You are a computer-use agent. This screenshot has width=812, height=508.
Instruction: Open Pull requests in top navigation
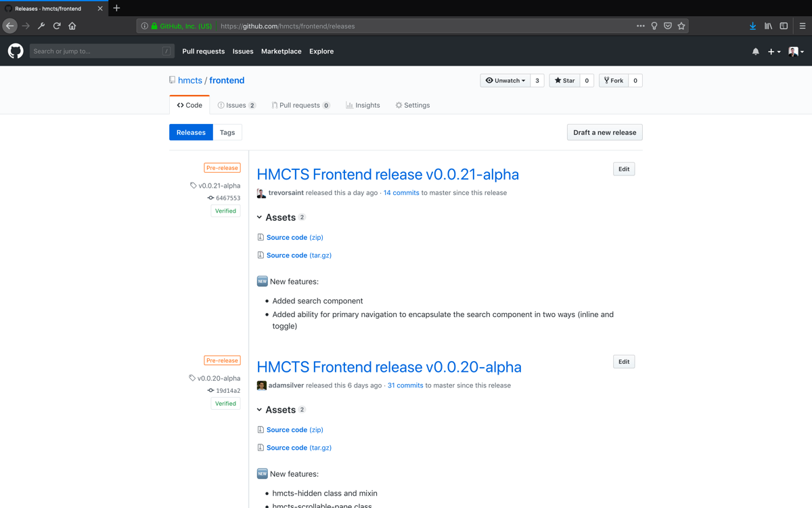(203, 51)
